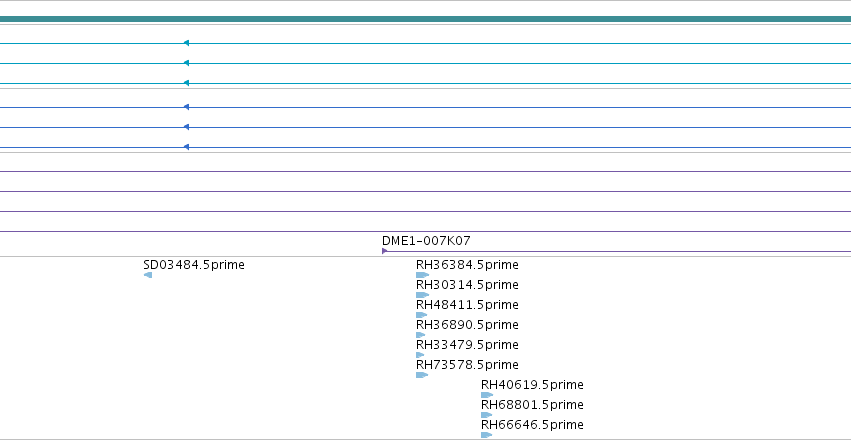Click the DME1-007K07 label

(x=426, y=241)
